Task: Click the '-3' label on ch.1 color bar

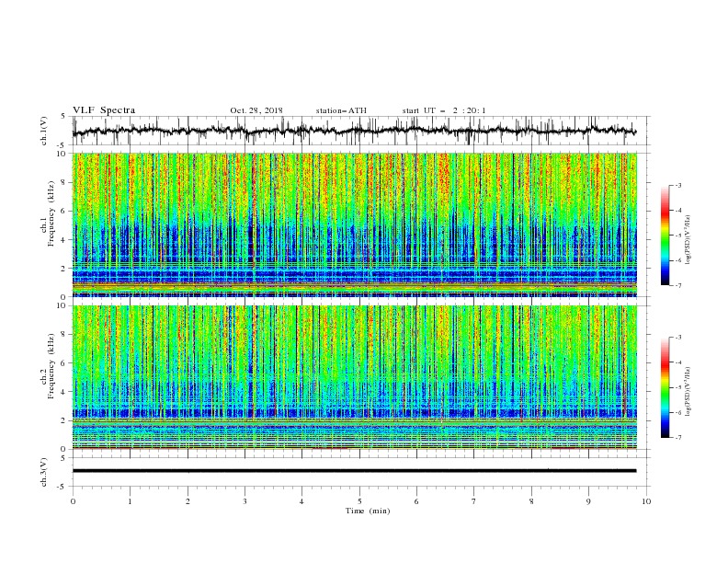Action: click(677, 185)
